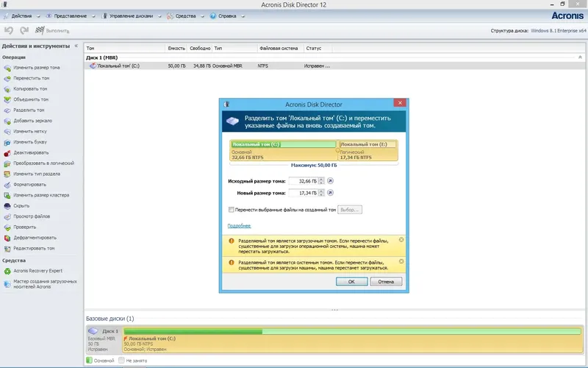Open Просмотр файлов via its icon
The width and height of the screenshot is (588, 368).
click(7, 216)
